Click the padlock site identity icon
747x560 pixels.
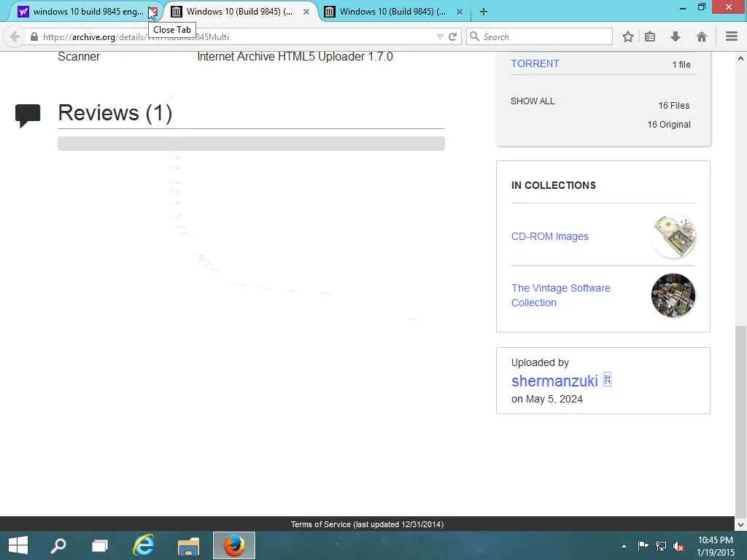pyautogui.click(x=34, y=36)
